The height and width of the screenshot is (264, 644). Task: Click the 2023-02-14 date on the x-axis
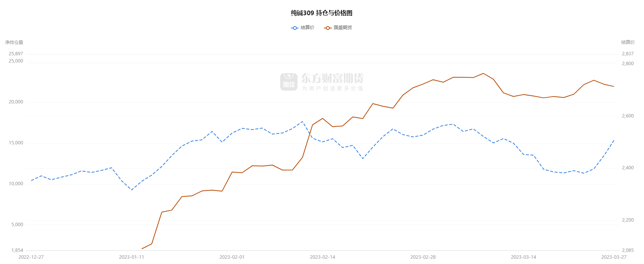point(322,257)
